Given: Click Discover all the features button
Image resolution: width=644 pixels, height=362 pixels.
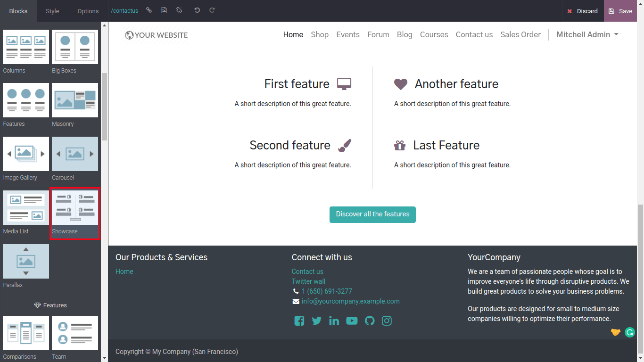Looking at the screenshot, I should 372,214.
